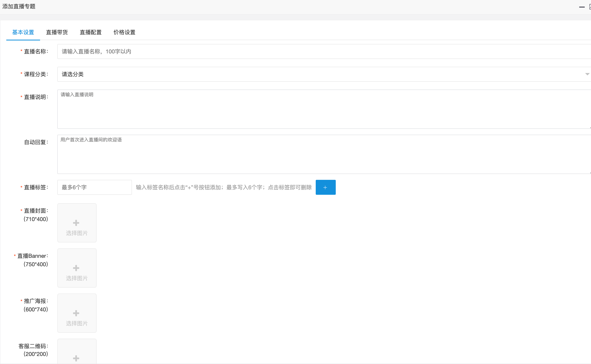Minimize the 添加直播专题 dialog
This screenshot has height=364, width=591.
click(x=582, y=7)
